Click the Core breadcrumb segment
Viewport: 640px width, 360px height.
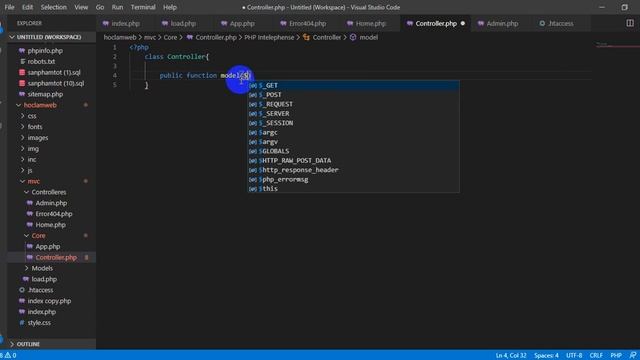pos(170,38)
